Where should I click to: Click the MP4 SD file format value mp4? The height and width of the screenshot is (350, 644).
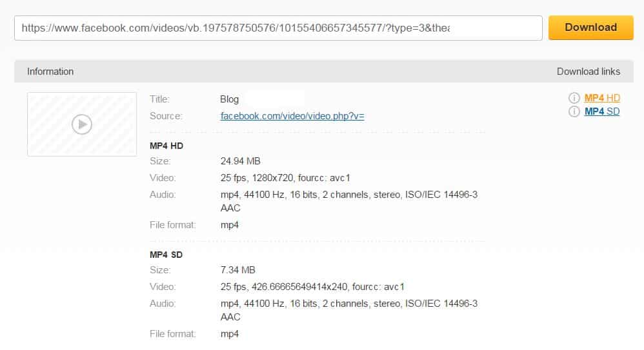[229, 334]
